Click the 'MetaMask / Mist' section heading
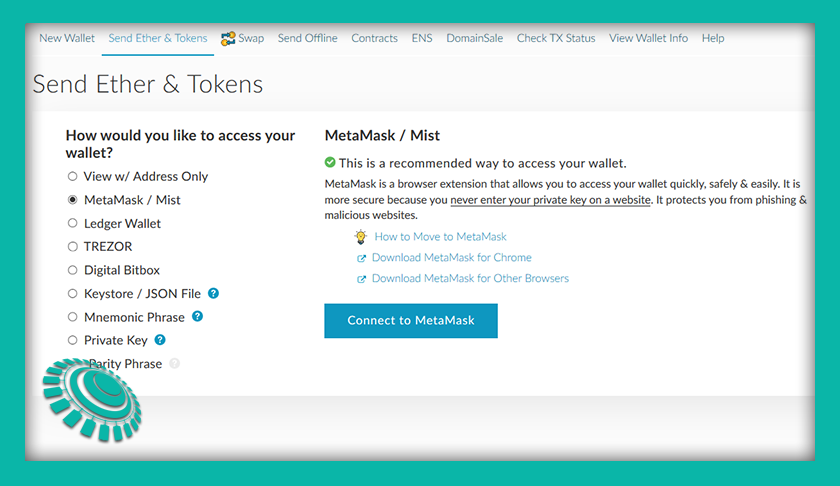Screen dimensions: 840x486 pos(382,136)
